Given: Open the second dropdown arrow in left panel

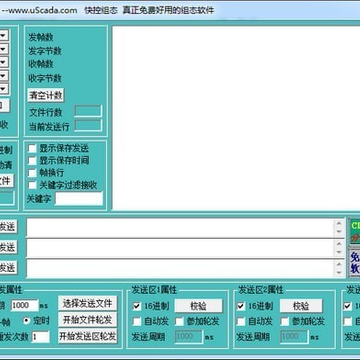Looking at the screenshot, I should click(4, 49).
